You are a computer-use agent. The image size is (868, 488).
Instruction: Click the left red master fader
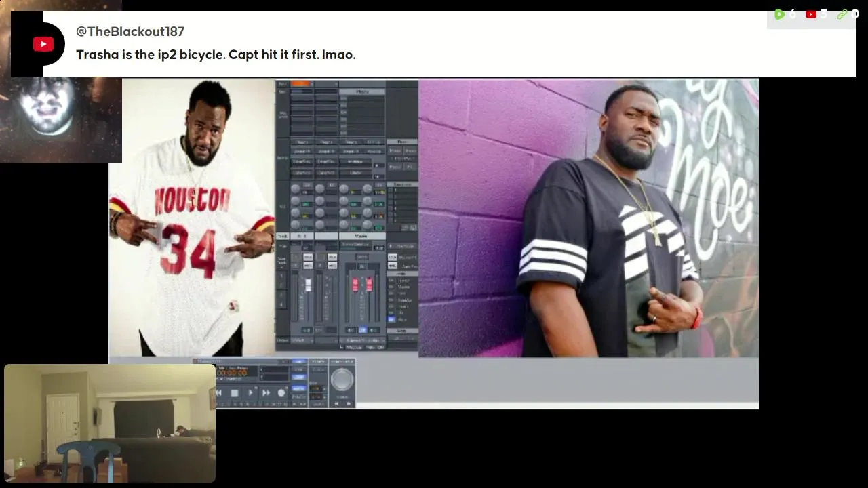coord(355,285)
